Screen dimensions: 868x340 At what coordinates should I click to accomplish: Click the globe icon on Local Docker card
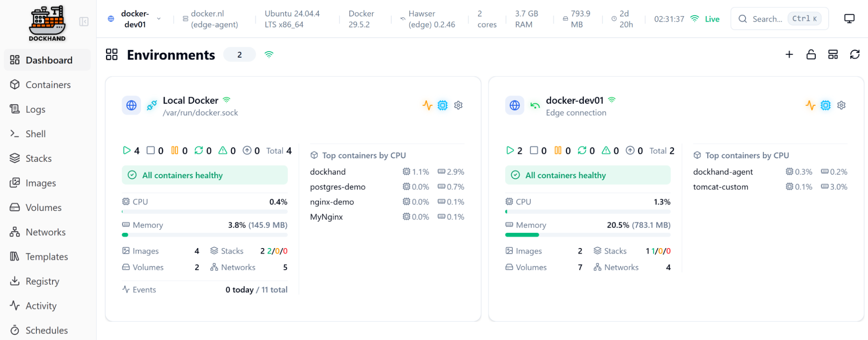[x=131, y=105]
